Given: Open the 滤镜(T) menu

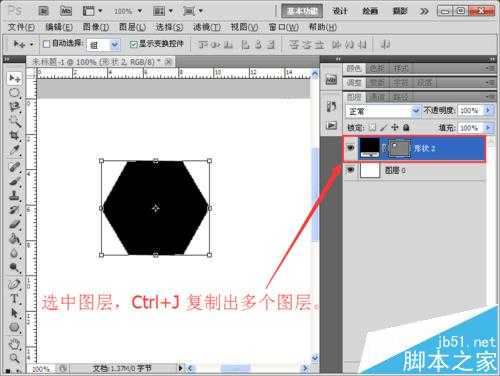Looking at the screenshot, I should [207, 27].
